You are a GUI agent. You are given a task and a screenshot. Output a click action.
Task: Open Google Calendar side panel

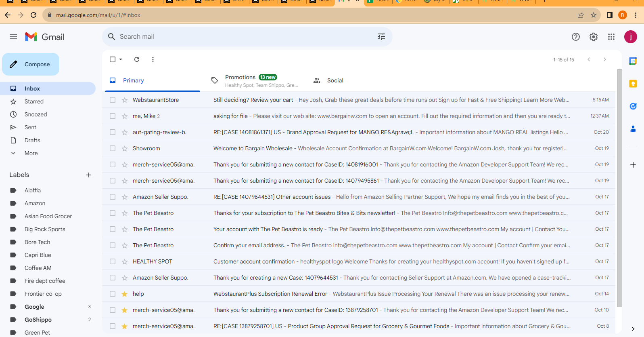tap(633, 61)
